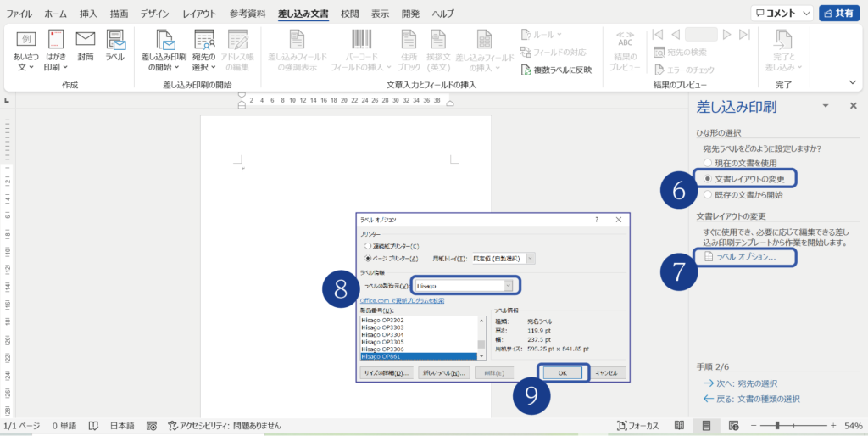Select Hisago OP3304 in product list
The width and height of the screenshot is (868, 436).
(382, 333)
